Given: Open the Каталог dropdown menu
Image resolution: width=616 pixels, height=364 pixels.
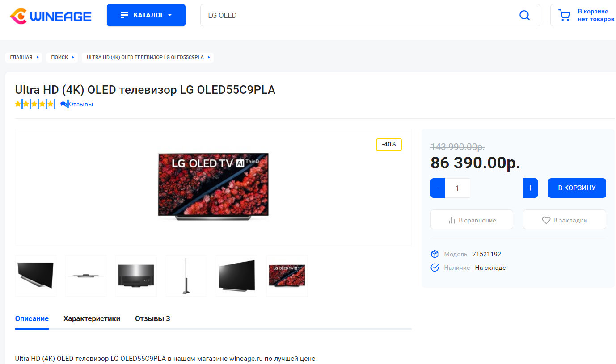Looking at the screenshot, I should tap(146, 15).
